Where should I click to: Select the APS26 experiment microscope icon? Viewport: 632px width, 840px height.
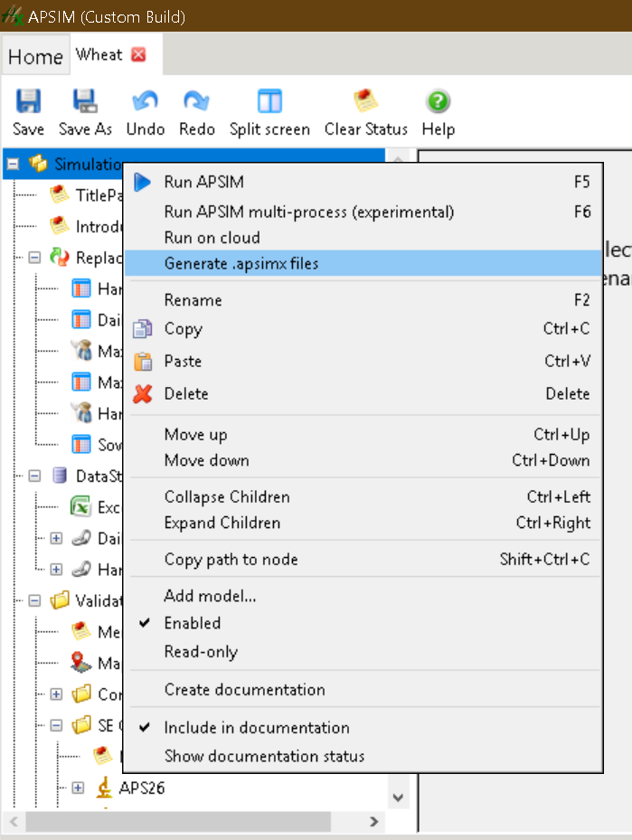104,788
